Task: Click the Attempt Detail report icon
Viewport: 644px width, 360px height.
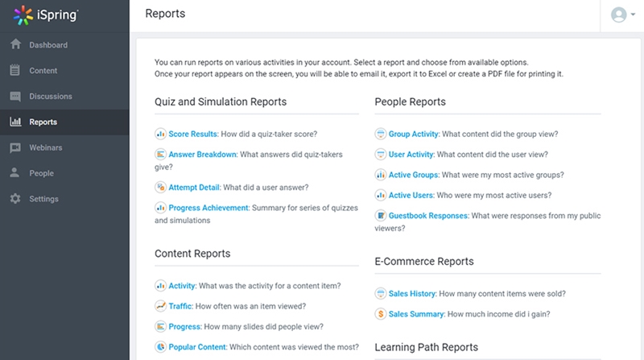Action: point(160,188)
